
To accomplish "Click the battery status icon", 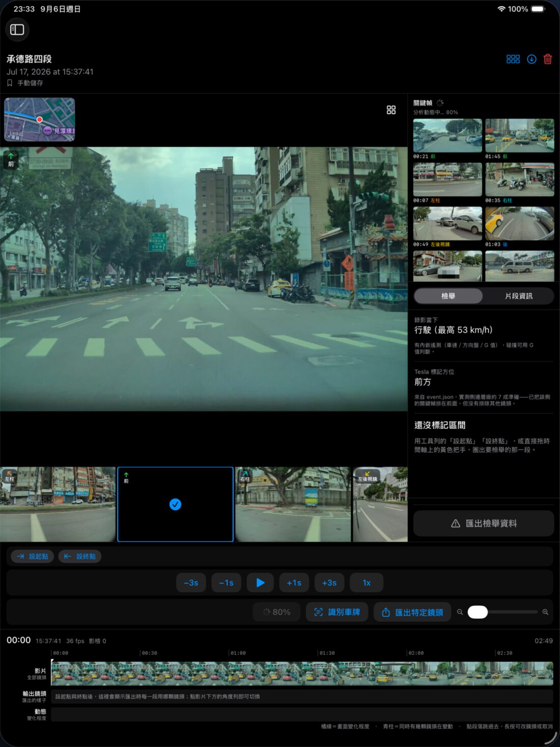I will 538,9.
